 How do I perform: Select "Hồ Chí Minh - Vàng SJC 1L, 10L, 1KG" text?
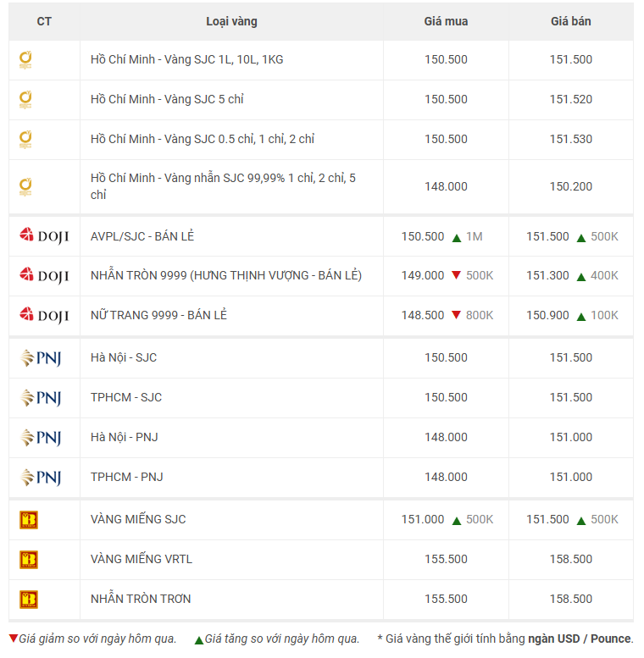[x=186, y=60]
